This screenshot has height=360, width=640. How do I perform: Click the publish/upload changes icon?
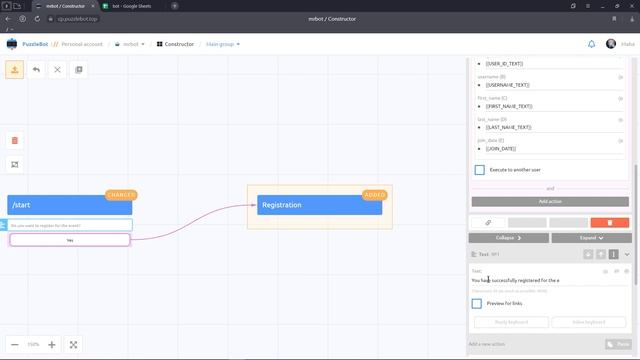click(15, 70)
